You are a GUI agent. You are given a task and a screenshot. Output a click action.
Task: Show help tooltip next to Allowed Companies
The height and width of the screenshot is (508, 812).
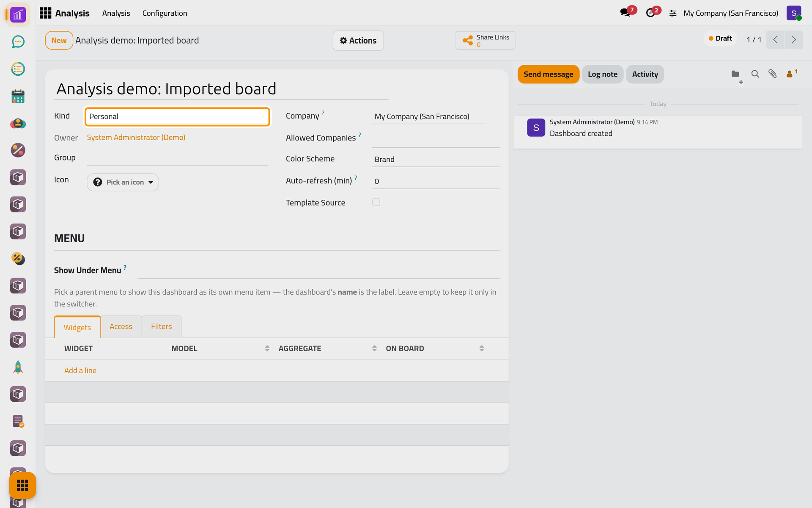[x=359, y=135]
